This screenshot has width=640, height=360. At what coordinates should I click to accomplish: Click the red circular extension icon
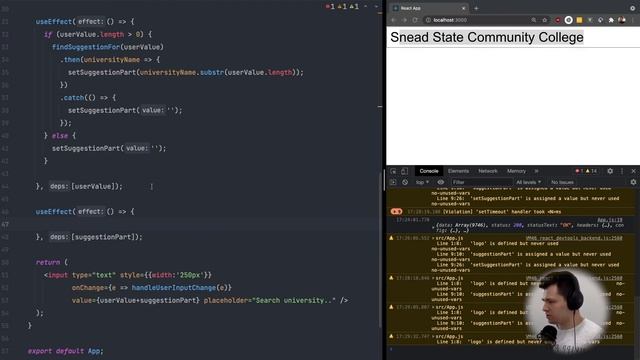[x=558, y=20]
